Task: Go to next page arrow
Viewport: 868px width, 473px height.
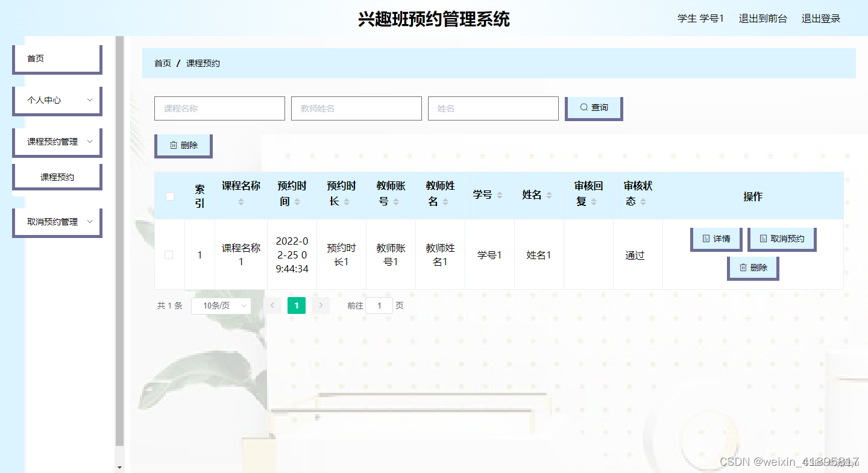Action: click(321, 305)
